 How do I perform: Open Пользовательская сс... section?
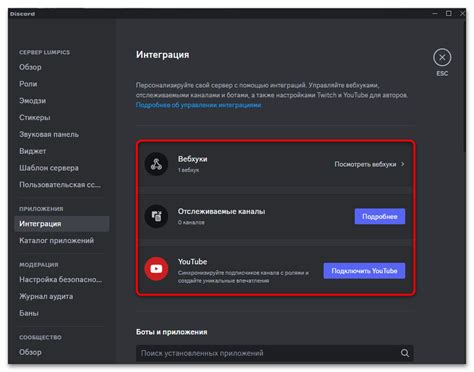[60, 185]
